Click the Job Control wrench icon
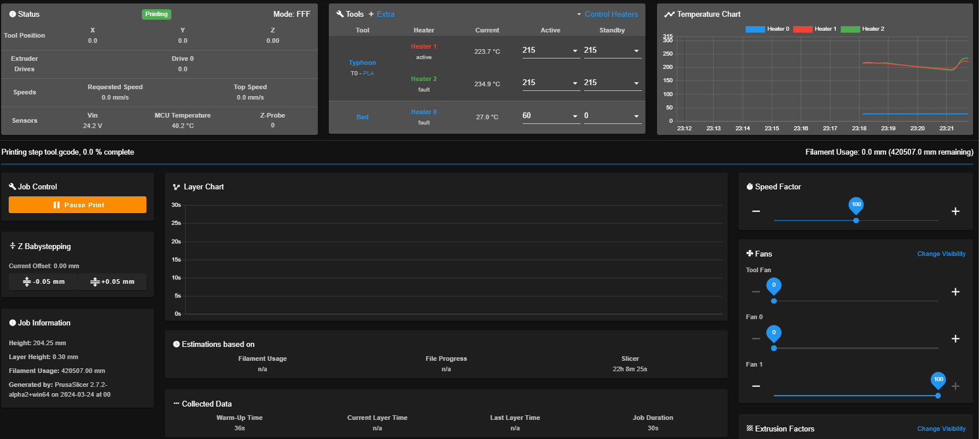Image resolution: width=980 pixels, height=439 pixels. click(x=12, y=186)
